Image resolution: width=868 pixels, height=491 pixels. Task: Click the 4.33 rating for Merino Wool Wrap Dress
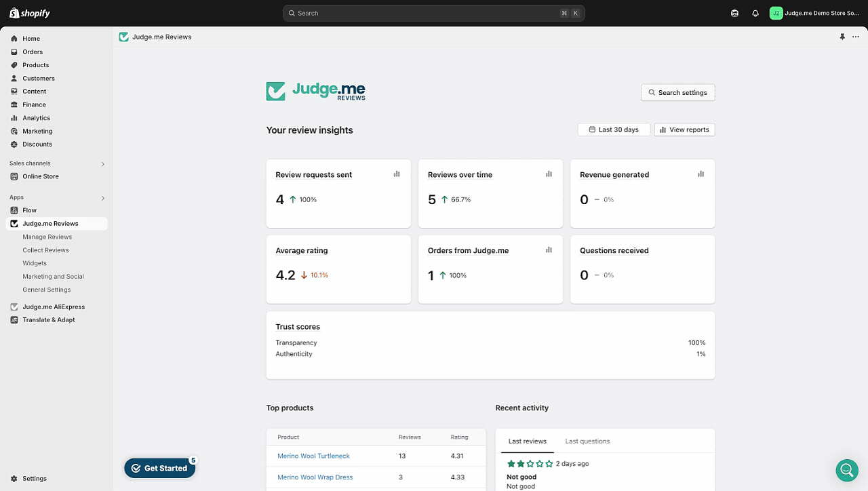458,477
